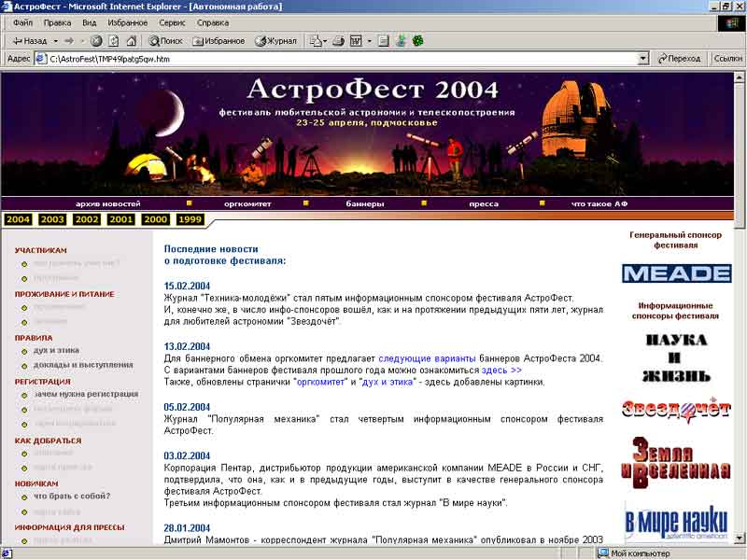Click the Наука и жизнь sponsor logo

pos(675,358)
